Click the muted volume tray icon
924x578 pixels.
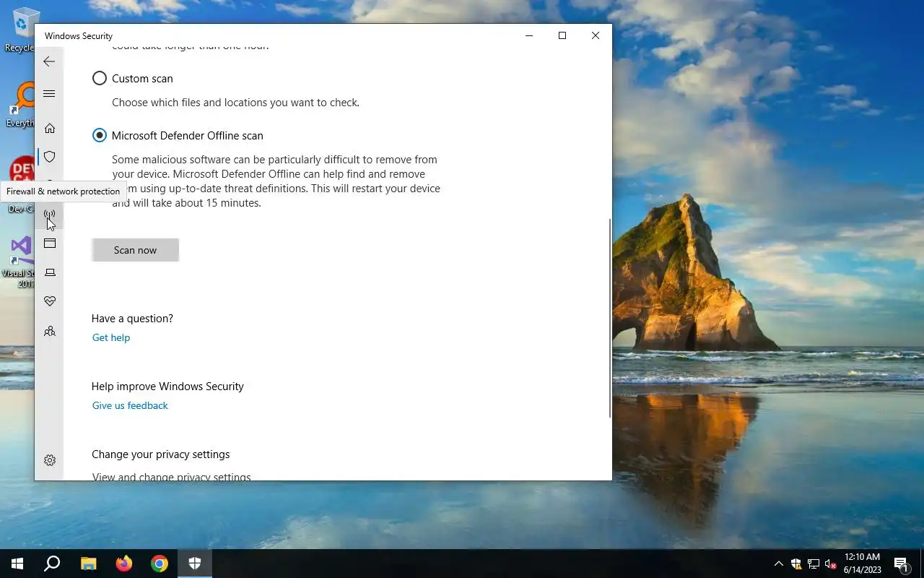click(831, 564)
